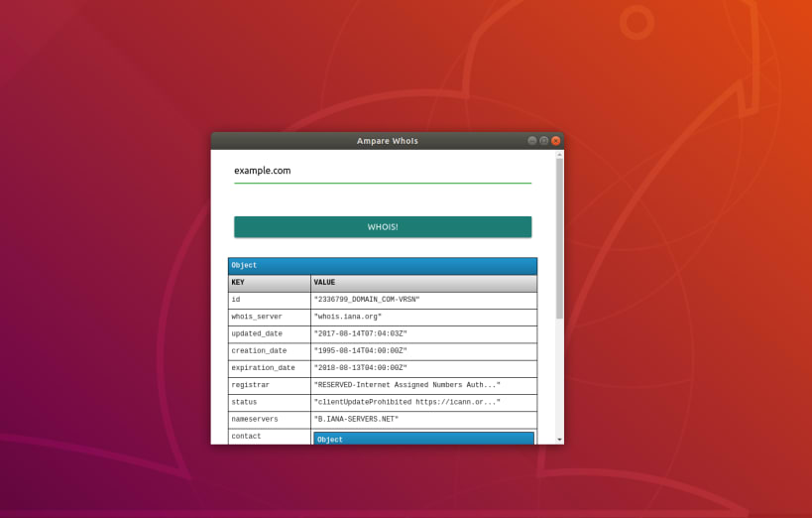Click the scrollbar up arrow
This screenshot has height=518, width=812.
(559, 155)
